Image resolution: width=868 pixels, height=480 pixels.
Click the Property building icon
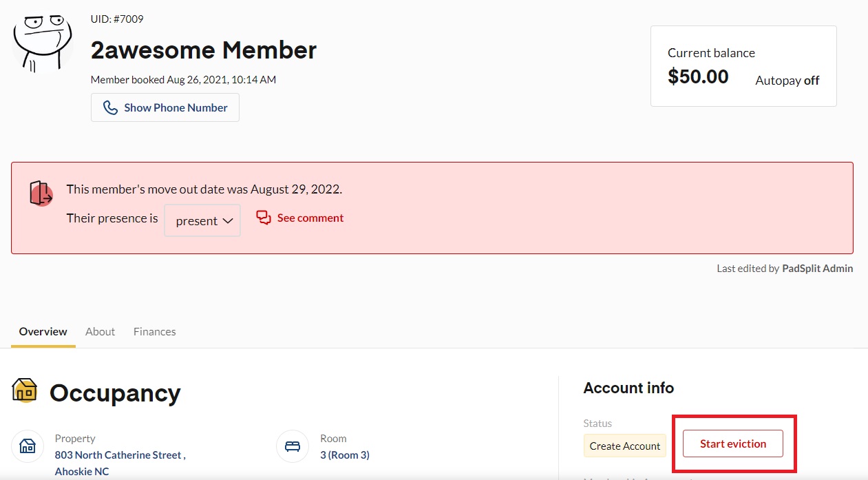click(28, 446)
